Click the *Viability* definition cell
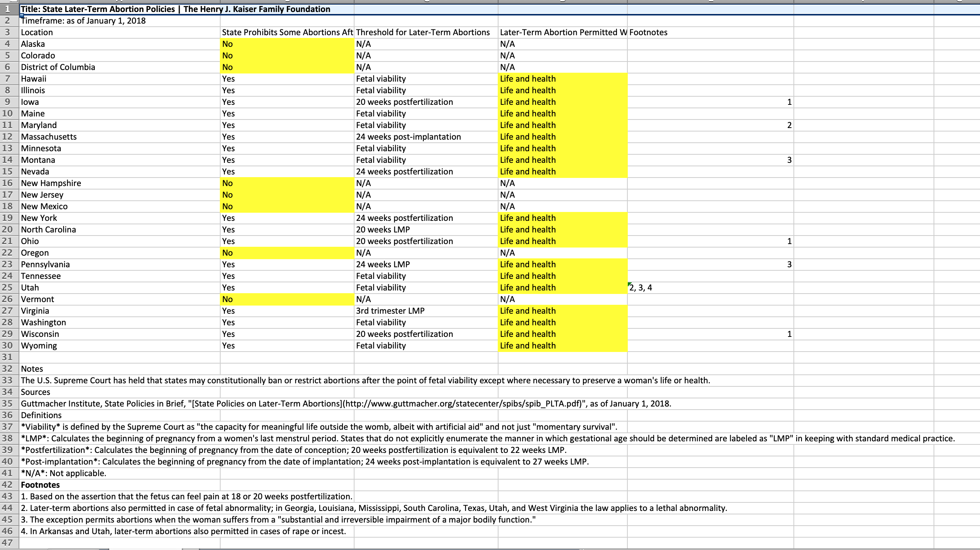The height and width of the screenshot is (550, 980). coord(319,427)
